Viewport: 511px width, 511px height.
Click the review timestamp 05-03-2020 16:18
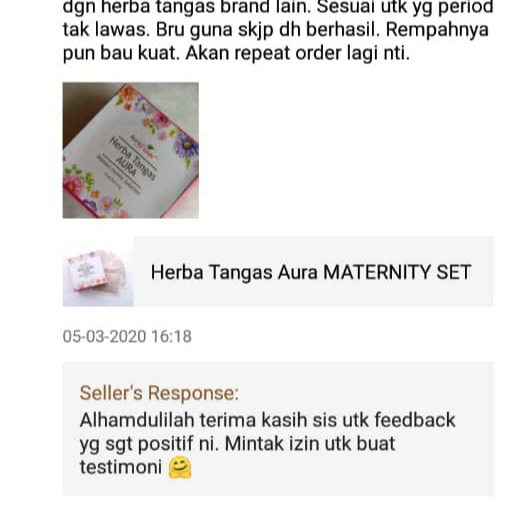coord(127,336)
